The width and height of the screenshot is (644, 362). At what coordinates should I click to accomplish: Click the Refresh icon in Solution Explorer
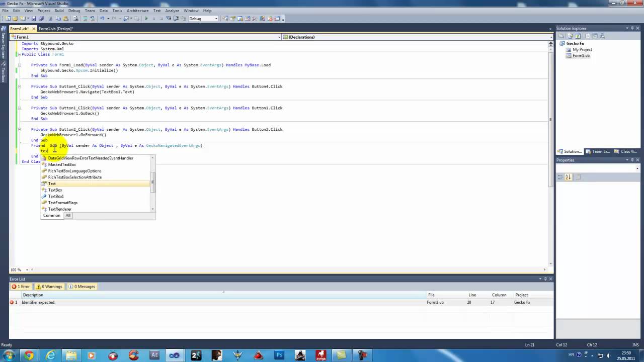tap(578, 36)
